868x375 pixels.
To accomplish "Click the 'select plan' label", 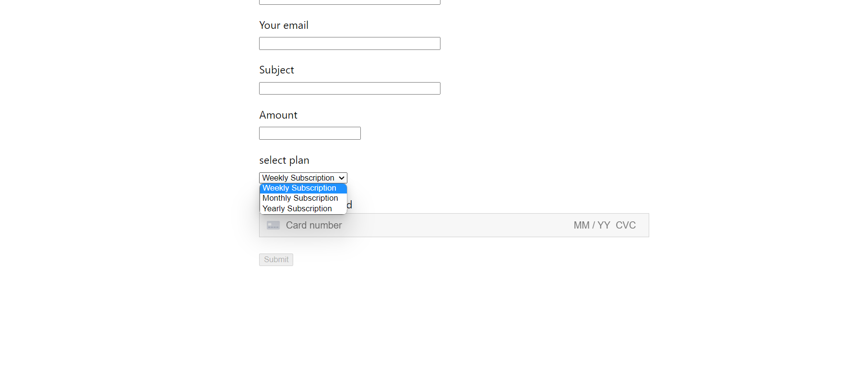I will 284,160.
